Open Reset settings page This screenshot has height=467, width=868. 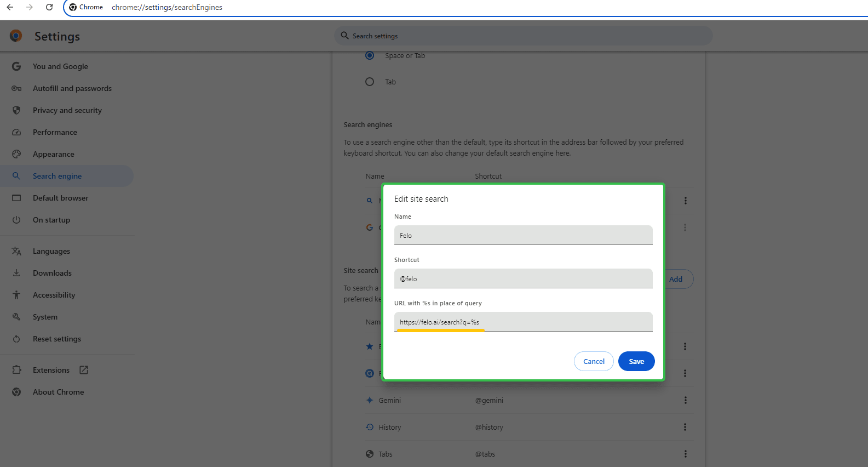pyautogui.click(x=57, y=339)
